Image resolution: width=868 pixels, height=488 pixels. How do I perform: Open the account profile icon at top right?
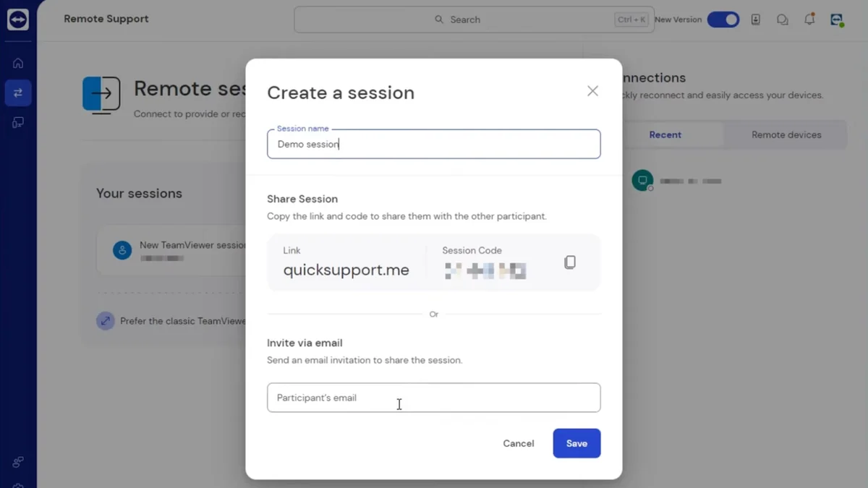point(837,20)
